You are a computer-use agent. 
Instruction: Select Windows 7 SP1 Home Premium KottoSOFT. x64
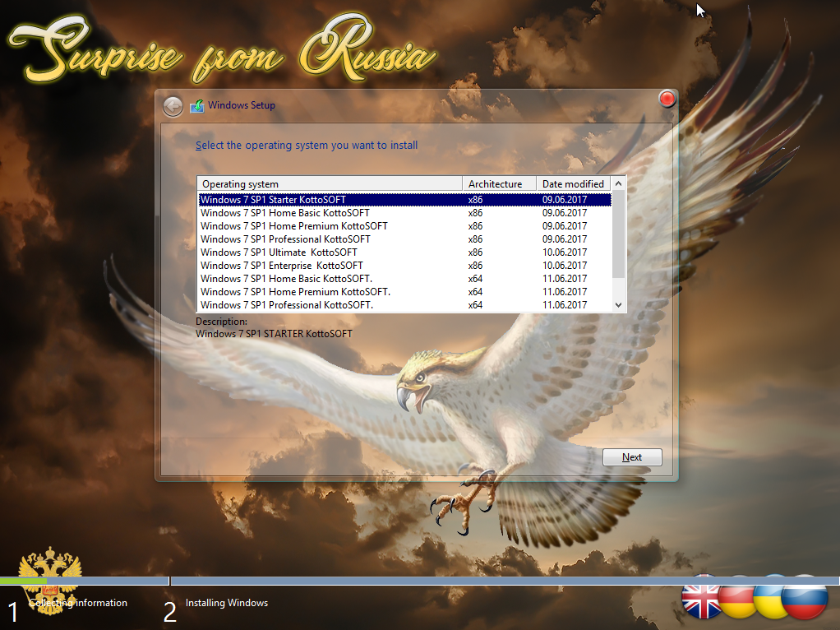pos(405,292)
